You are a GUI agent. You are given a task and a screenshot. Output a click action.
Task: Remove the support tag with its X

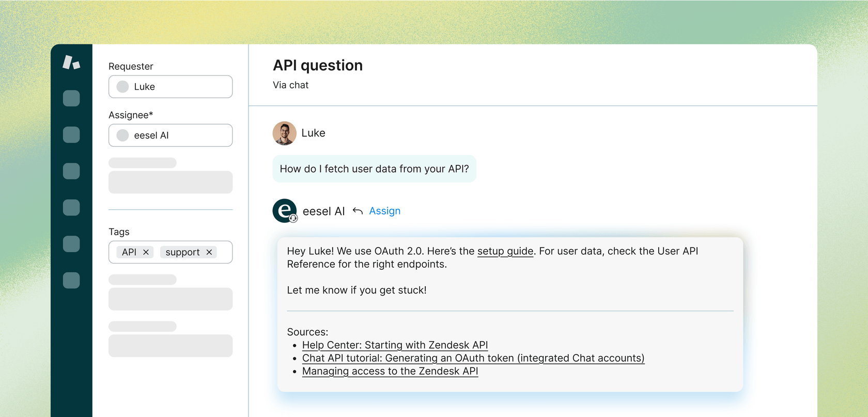coord(209,252)
